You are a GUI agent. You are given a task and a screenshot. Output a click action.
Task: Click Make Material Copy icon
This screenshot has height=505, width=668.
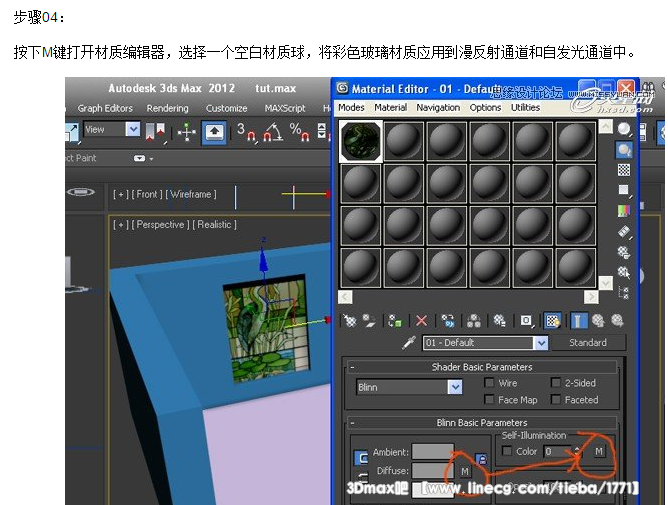click(x=448, y=320)
